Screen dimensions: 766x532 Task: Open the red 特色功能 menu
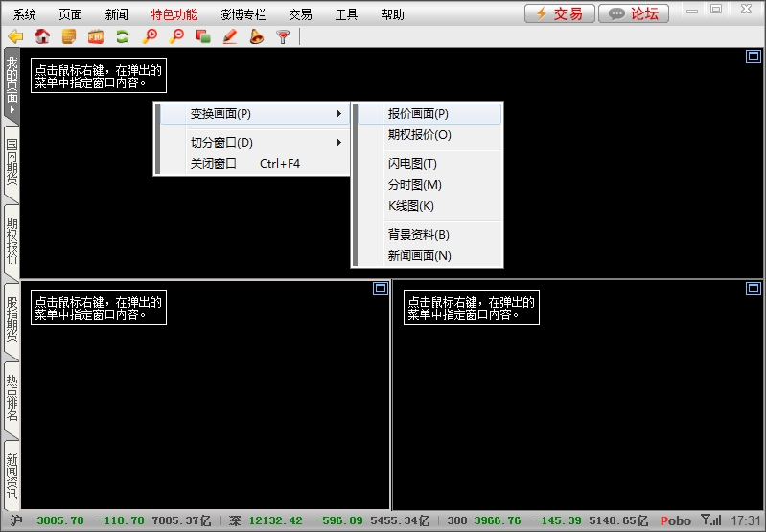click(x=174, y=14)
